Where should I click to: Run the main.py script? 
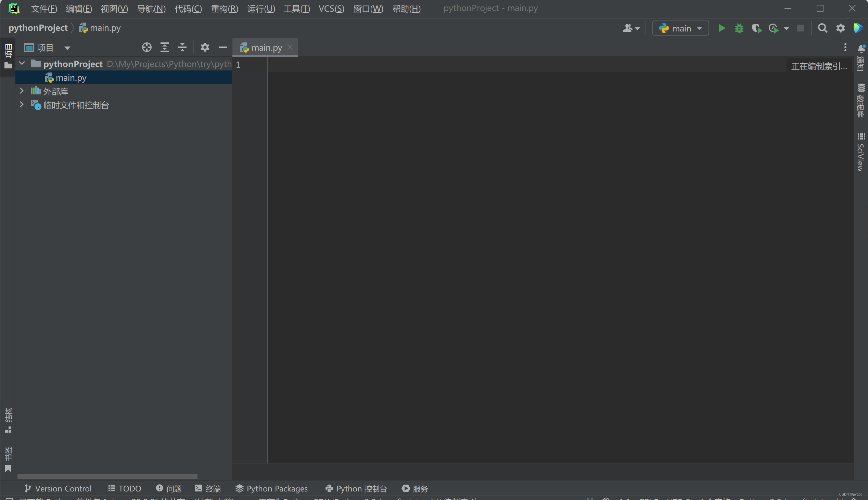[721, 28]
